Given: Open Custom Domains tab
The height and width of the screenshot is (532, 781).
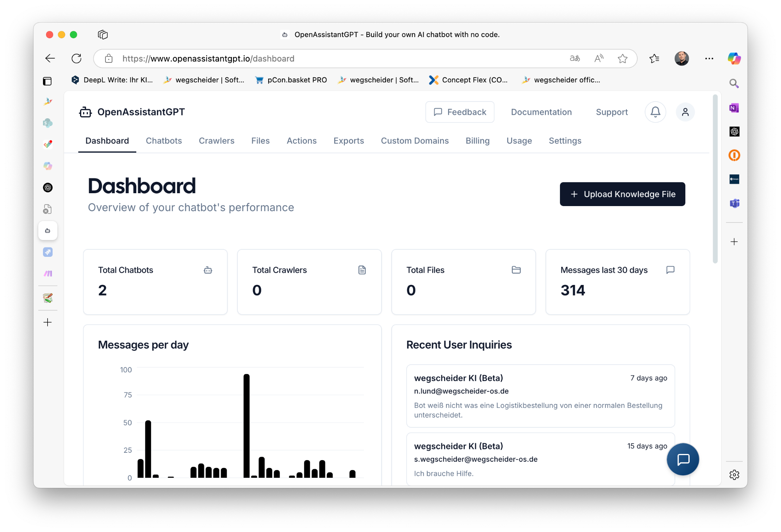Looking at the screenshot, I should coord(415,141).
